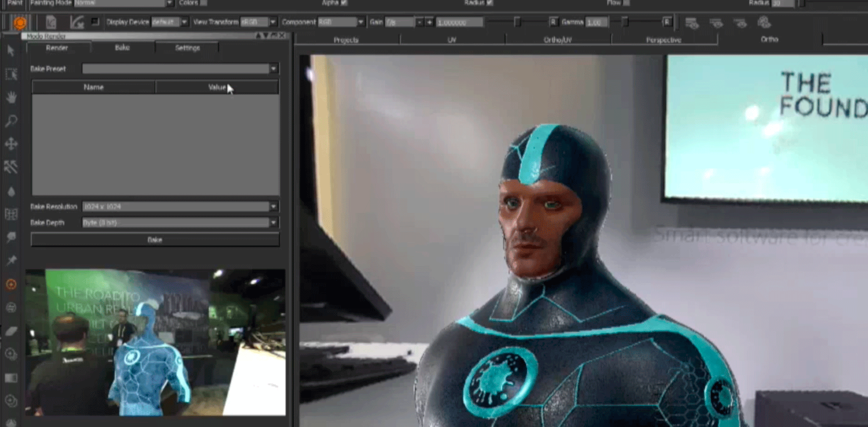This screenshot has height=427, width=868.
Task: Open the Settings tab in Modo Render
Action: 187,48
